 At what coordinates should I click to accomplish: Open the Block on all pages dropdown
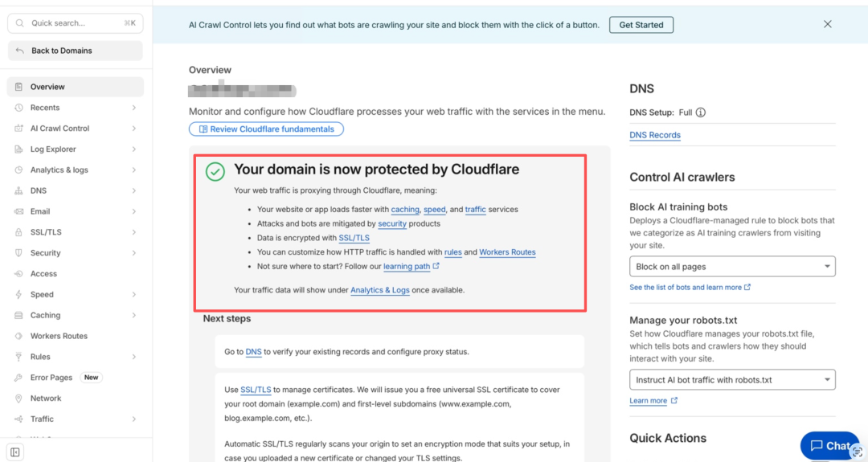[732, 267]
